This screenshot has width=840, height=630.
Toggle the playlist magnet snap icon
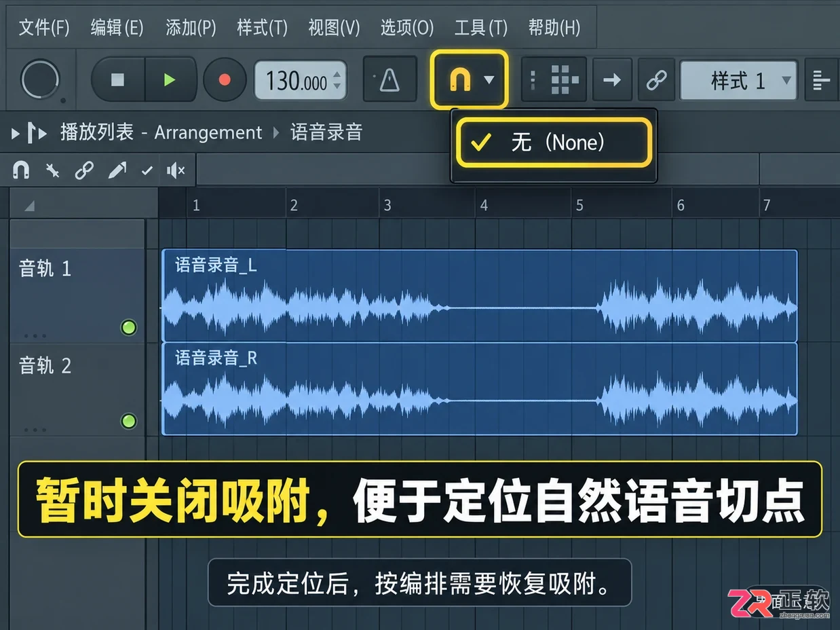pyautogui.click(x=21, y=170)
